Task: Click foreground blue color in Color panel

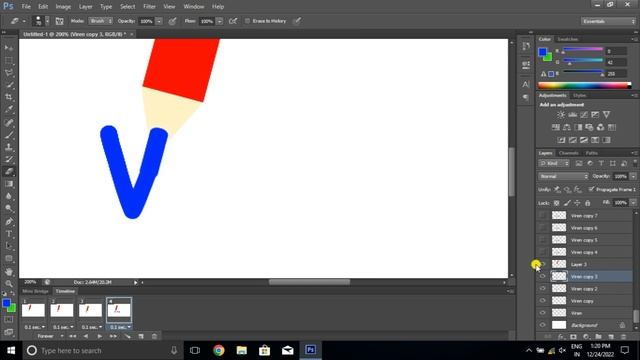Action: click(542, 52)
